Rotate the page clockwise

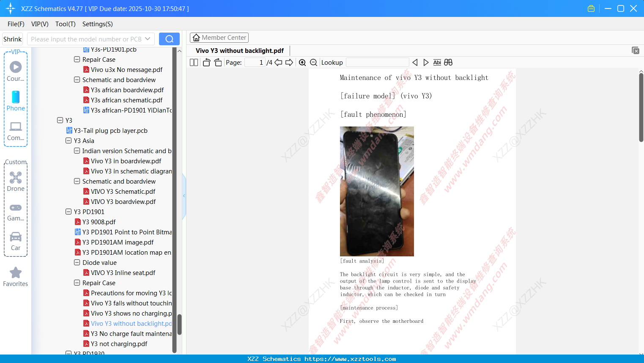point(218,63)
